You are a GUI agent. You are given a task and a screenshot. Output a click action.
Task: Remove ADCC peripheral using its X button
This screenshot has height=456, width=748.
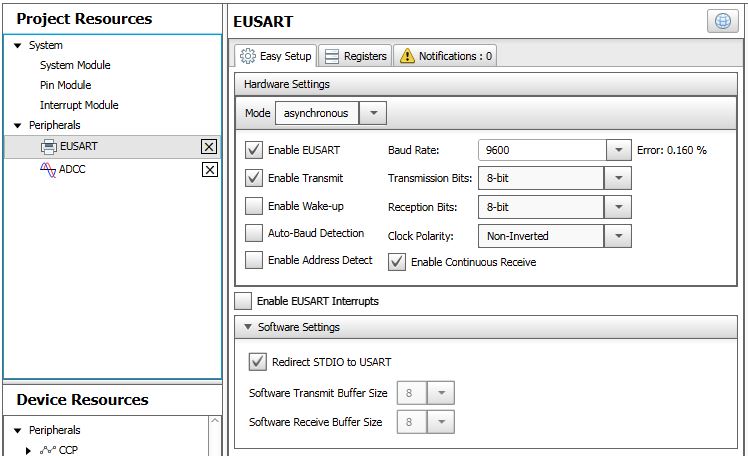pyautogui.click(x=209, y=170)
